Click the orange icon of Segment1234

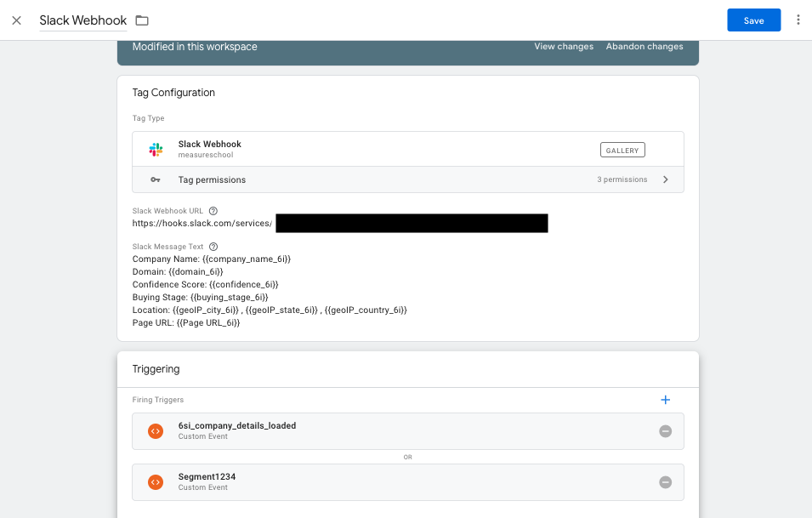coord(156,482)
